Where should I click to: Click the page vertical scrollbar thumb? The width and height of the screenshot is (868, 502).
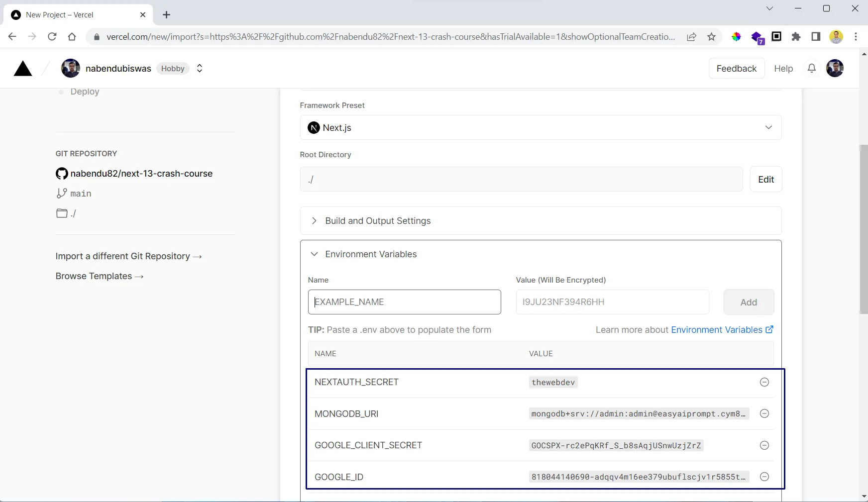point(864,229)
